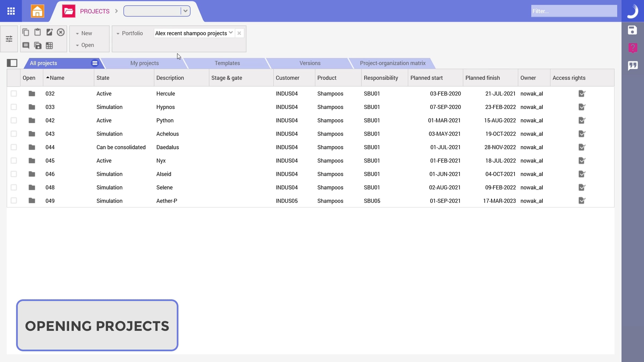Open the All projects tab menu icon
Image resolution: width=644 pixels, height=362 pixels.
pyautogui.click(x=95, y=63)
